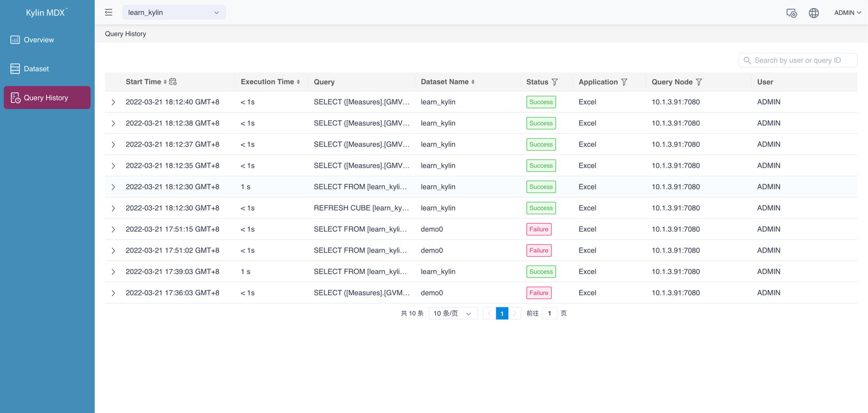Expand the REFRESH CUBE query row
The width and height of the screenshot is (868, 413).
(x=113, y=209)
